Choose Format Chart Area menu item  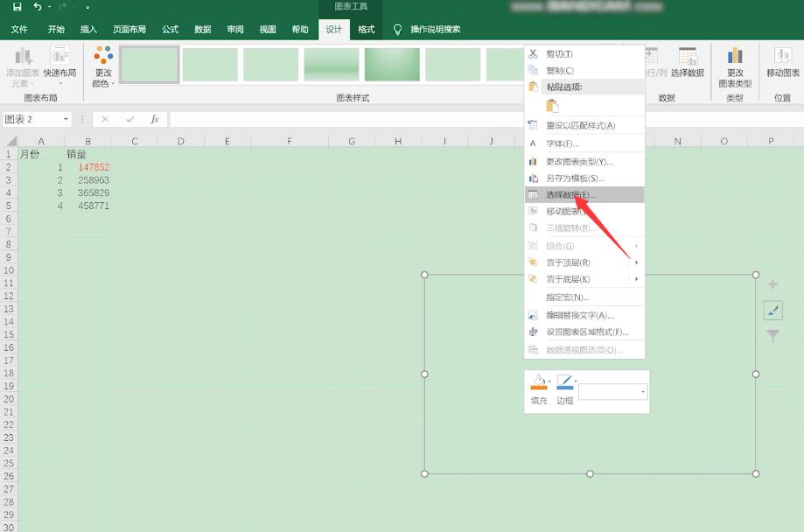pyautogui.click(x=584, y=332)
